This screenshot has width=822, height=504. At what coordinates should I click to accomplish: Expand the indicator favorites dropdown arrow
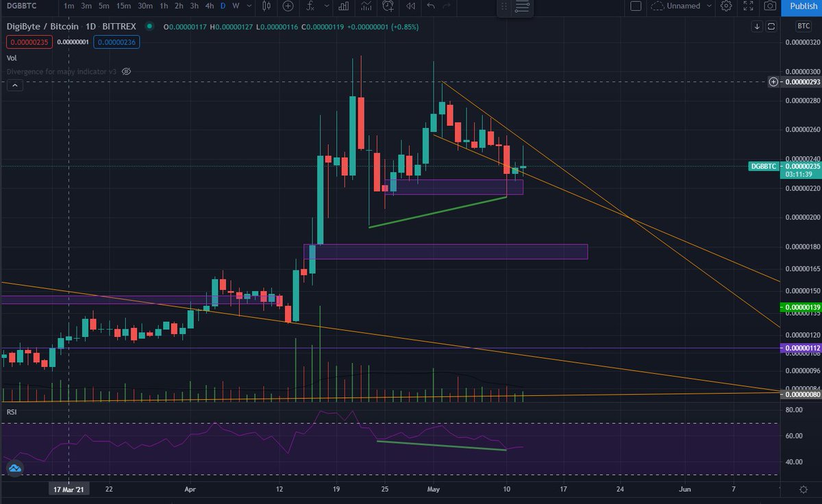point(328,6)
